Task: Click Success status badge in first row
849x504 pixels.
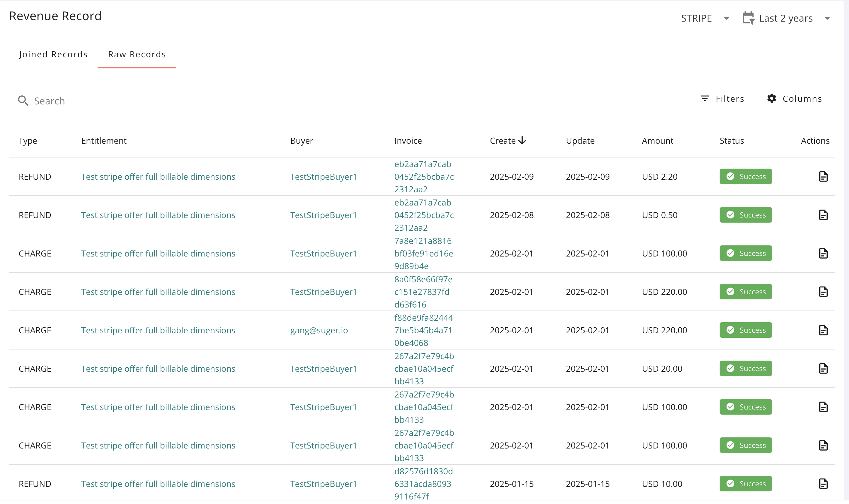Action: pos(745,177)
